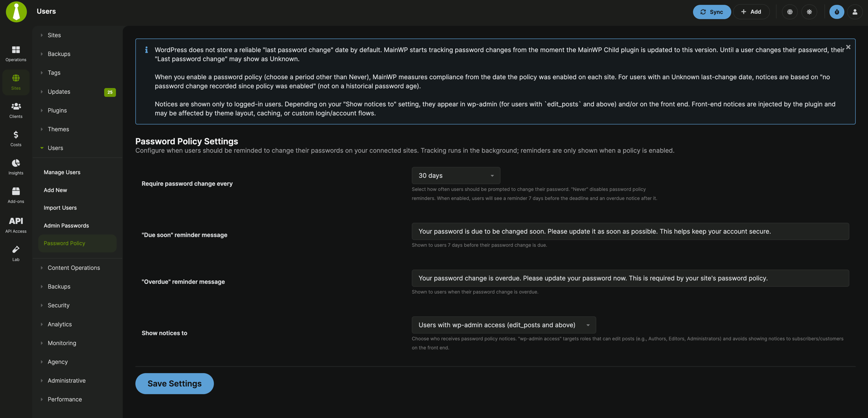Open the Clients panel
Viewport: 868px width, 418px height.
click(x=15, y=110)
